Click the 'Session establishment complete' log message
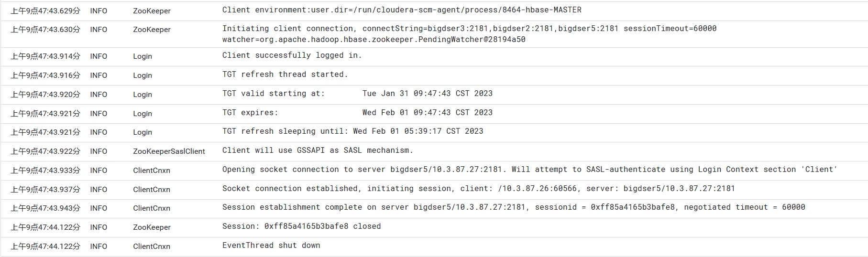868x257 pixels. (x=514, y=207)
